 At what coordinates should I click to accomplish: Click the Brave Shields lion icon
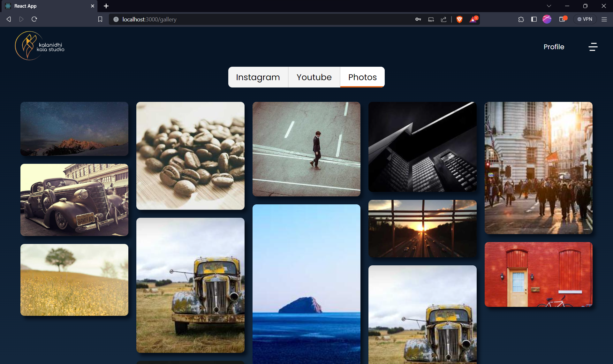point(459,19)
